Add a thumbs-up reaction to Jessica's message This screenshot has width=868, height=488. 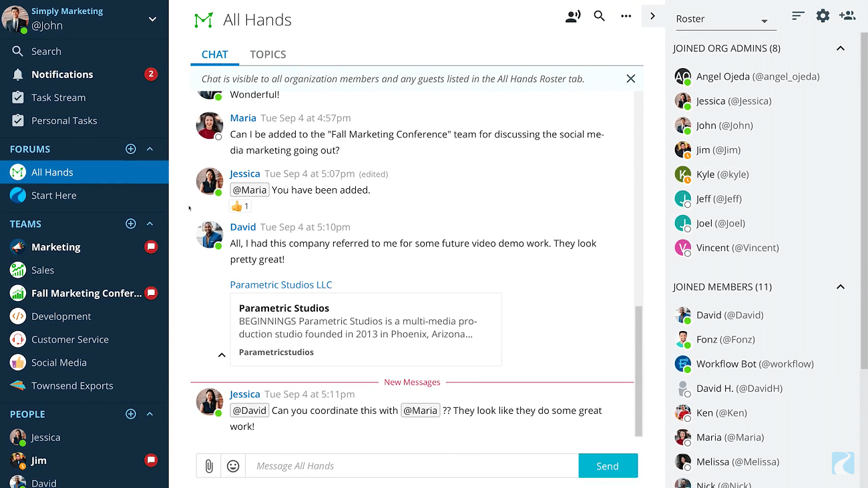pos(240,206)
